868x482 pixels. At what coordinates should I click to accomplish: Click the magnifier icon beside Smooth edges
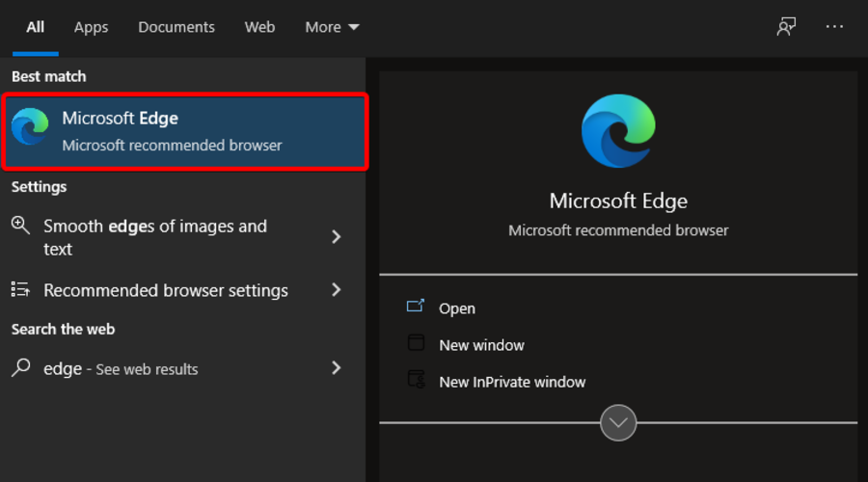pyautogui.click(x=20, y=226)
